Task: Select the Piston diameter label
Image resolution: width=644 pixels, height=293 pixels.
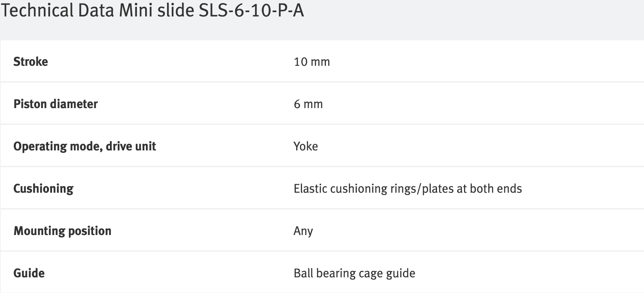Action: [56, 104]
